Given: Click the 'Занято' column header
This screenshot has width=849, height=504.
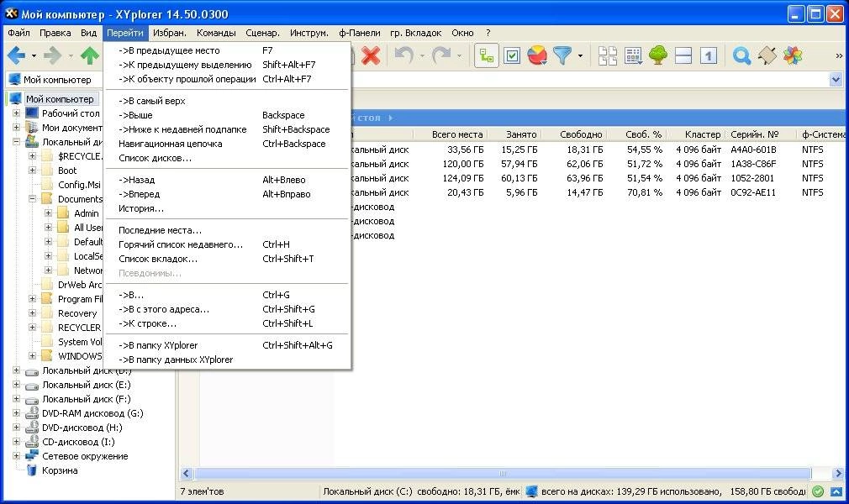Looking at the screenshot, I should pos(514,134).
